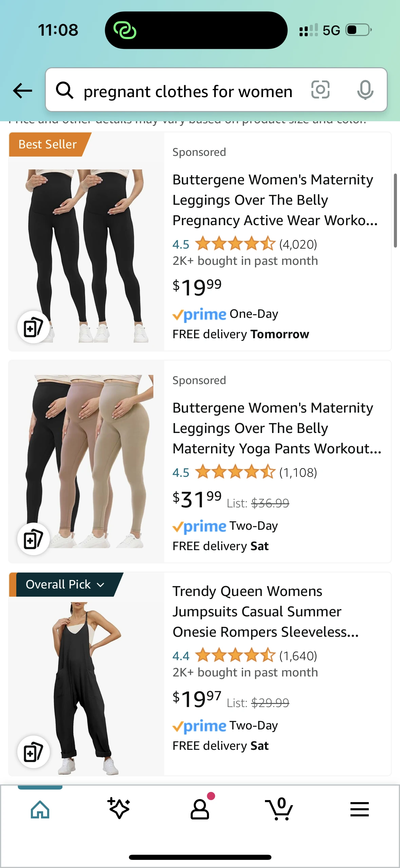Open Buttergene Maternity Yoga Pants title

(277, 428)
